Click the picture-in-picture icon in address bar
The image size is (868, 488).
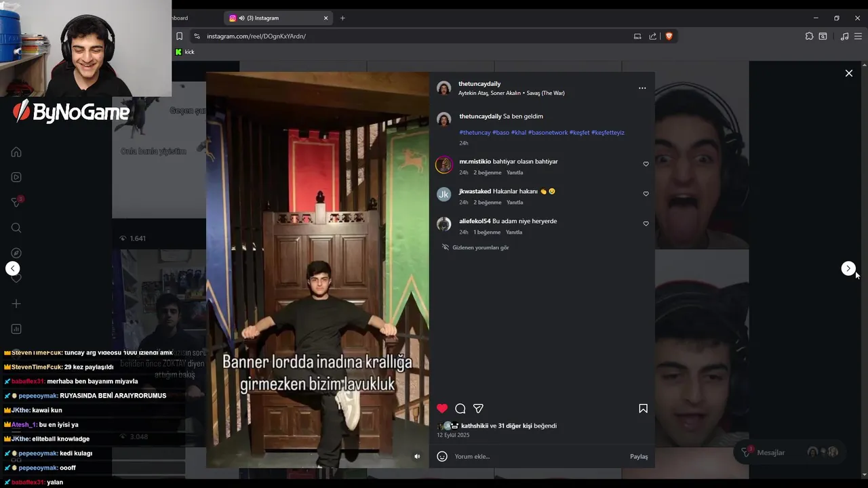click(637, 36)
